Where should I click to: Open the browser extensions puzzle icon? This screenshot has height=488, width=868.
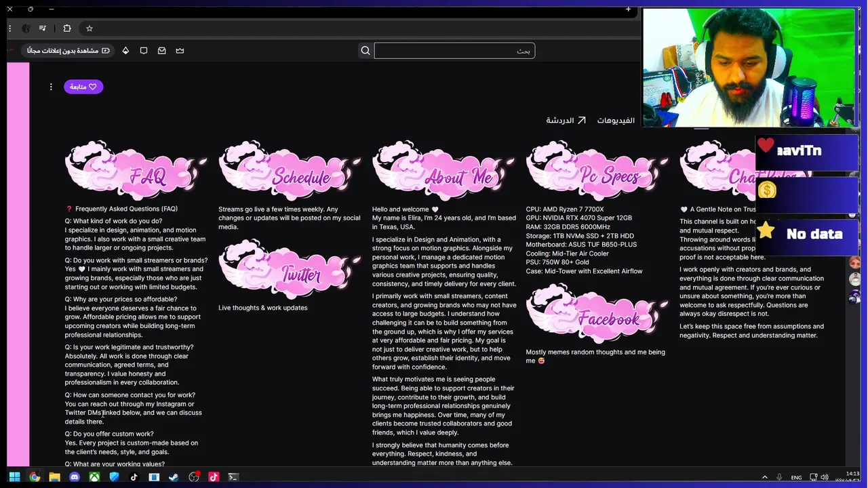click(67, 28)
